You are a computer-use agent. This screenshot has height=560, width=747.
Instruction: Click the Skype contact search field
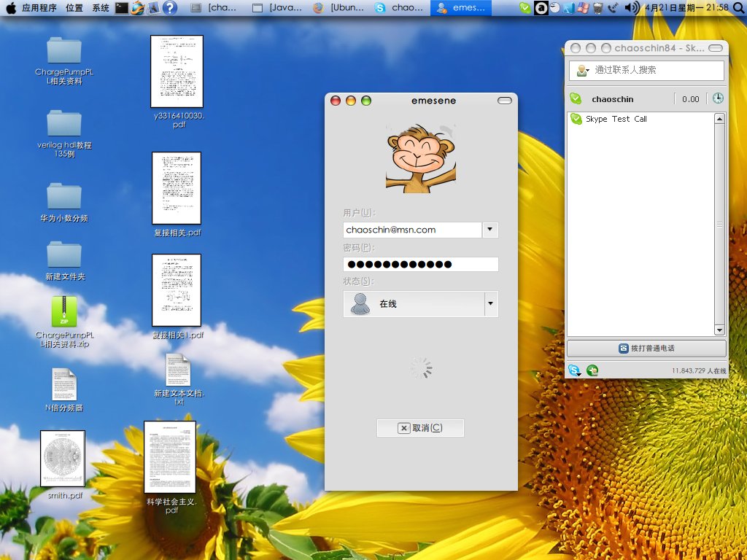(x=646, y=71)
